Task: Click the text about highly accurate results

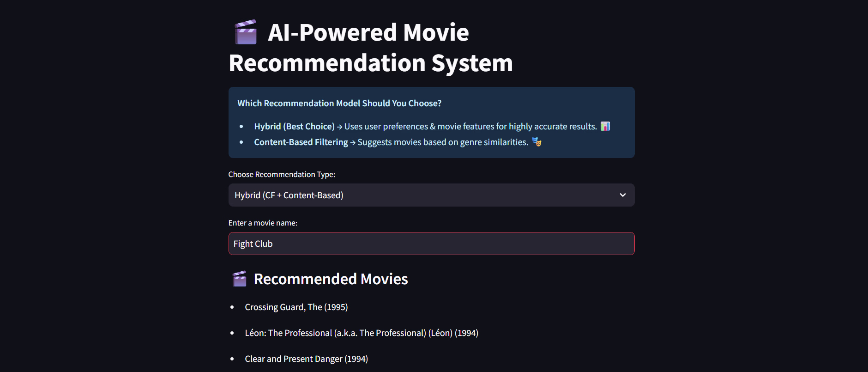Action: [x=470, y=127]
